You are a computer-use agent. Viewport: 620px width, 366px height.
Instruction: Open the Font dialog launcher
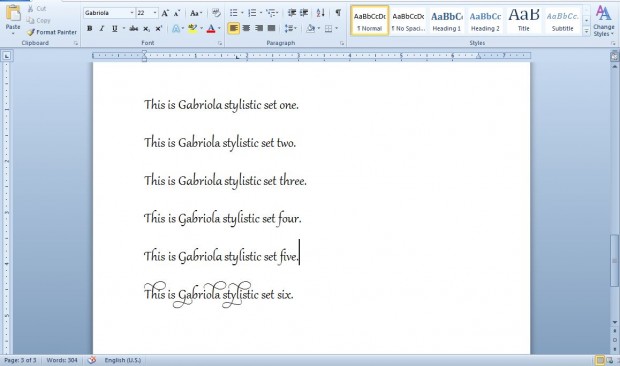point(220,43)
